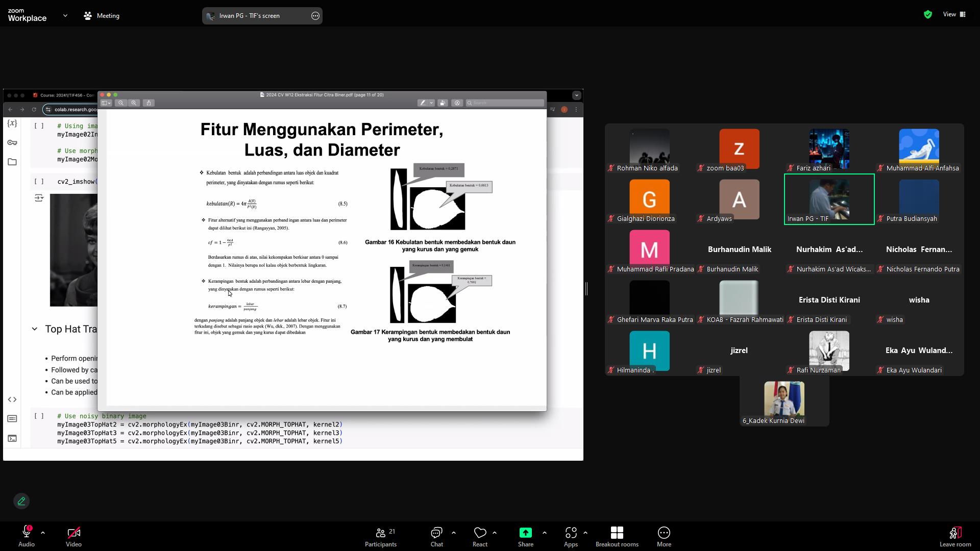Start video with camera icon
Image resolution: width=980 pixels, height=551 pixels.
point(73,536)
